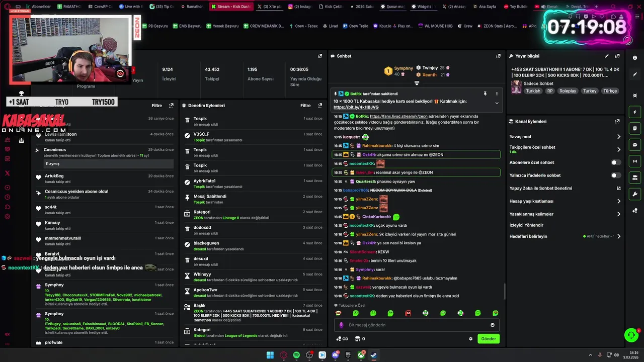Click İzleyici Yönlendir option
Viewport: 644px width, 362px height.
pyautogui.click(x=526, y=225)
